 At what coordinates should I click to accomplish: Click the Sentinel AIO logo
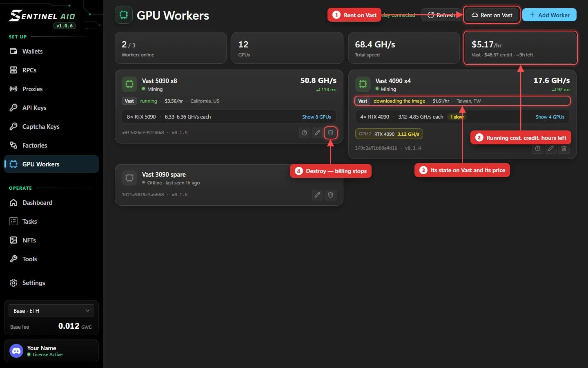point(42,16)
